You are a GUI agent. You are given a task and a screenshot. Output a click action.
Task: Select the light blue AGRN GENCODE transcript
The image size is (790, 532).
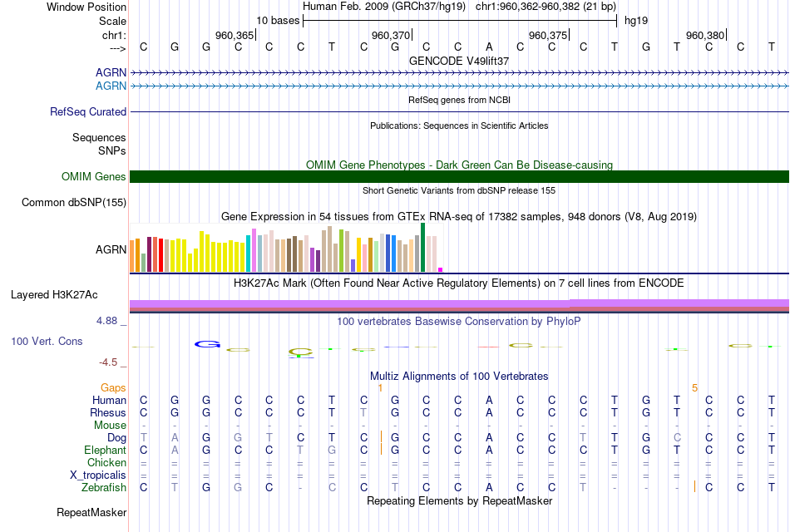(x=459, y=86)
